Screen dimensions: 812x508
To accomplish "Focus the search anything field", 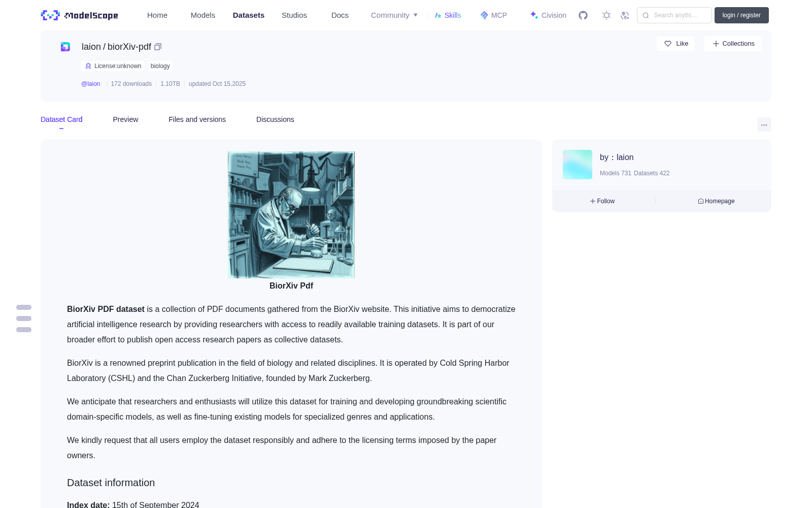I will pos(674,15).
